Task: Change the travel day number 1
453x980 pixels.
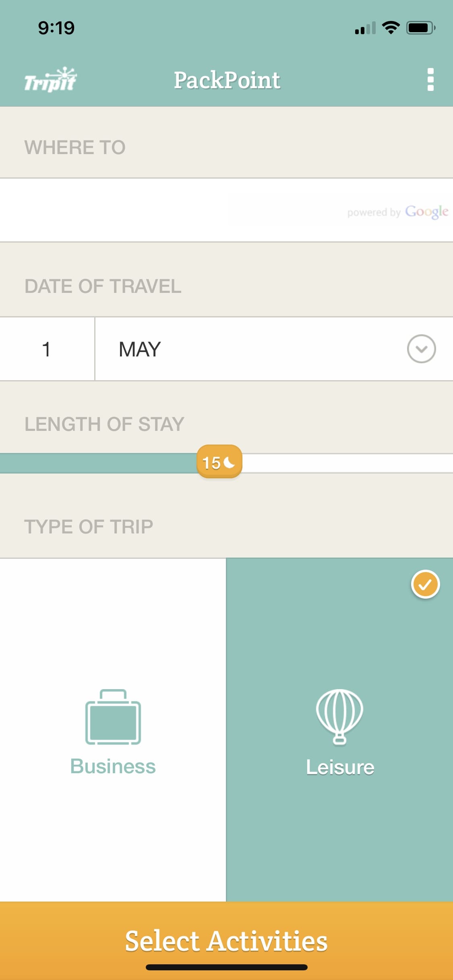Action: point(47,349)
